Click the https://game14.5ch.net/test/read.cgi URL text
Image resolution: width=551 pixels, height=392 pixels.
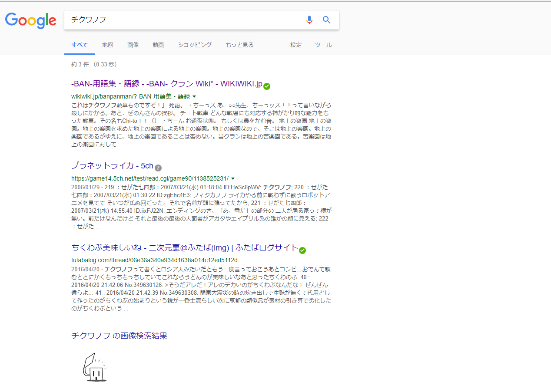(150, 178)
